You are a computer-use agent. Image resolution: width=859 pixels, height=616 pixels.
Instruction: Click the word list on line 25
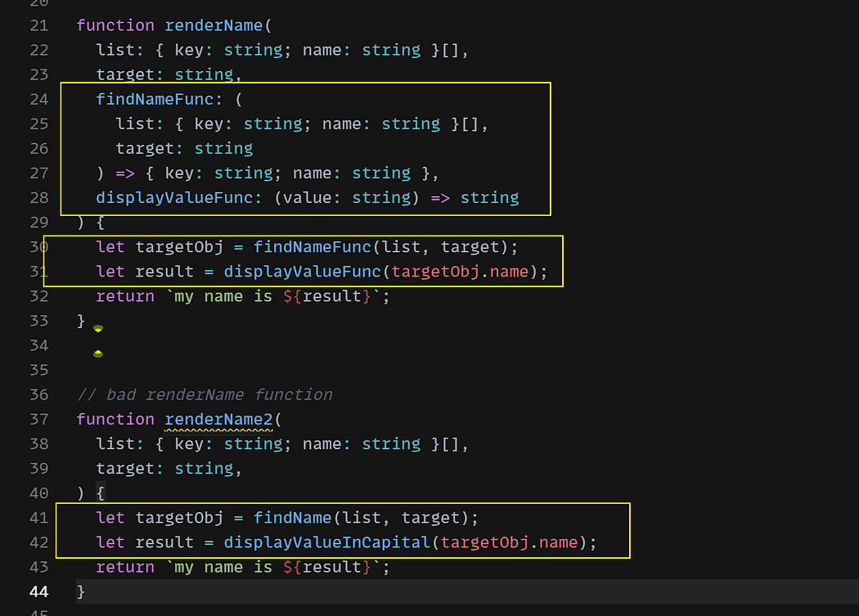135,124
